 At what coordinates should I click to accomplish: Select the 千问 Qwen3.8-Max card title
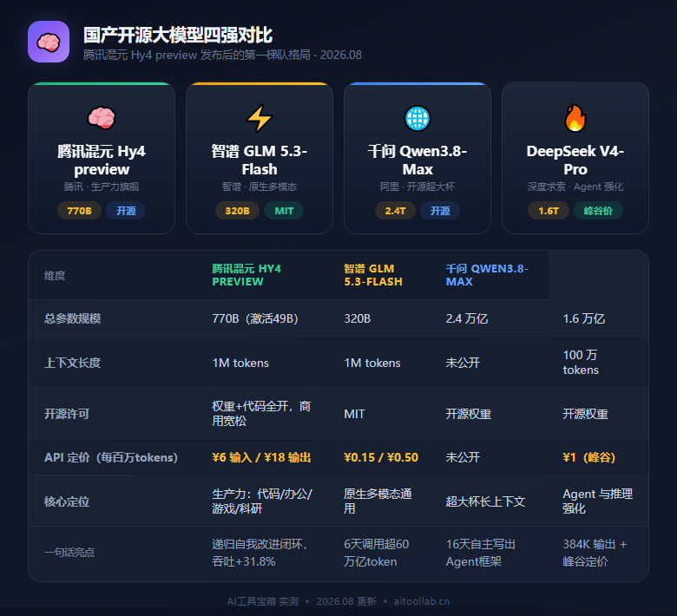pyautogui.click(x=417, y=161)
